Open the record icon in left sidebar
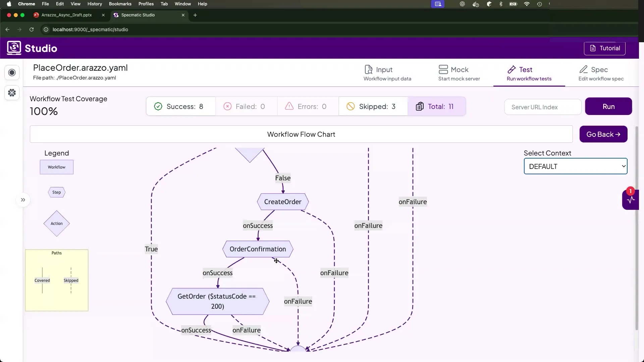The image size is (644, 362). (12, 73)
